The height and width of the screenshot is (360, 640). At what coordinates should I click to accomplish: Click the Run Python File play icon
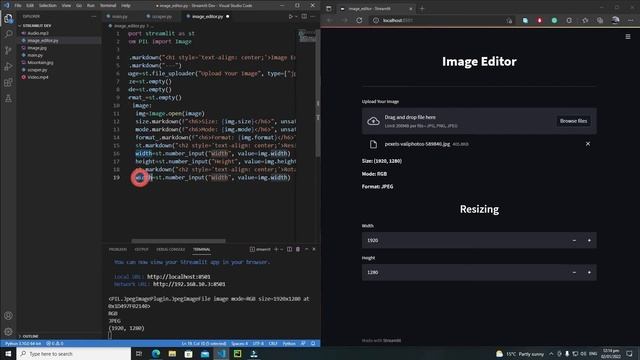[291, 16]
